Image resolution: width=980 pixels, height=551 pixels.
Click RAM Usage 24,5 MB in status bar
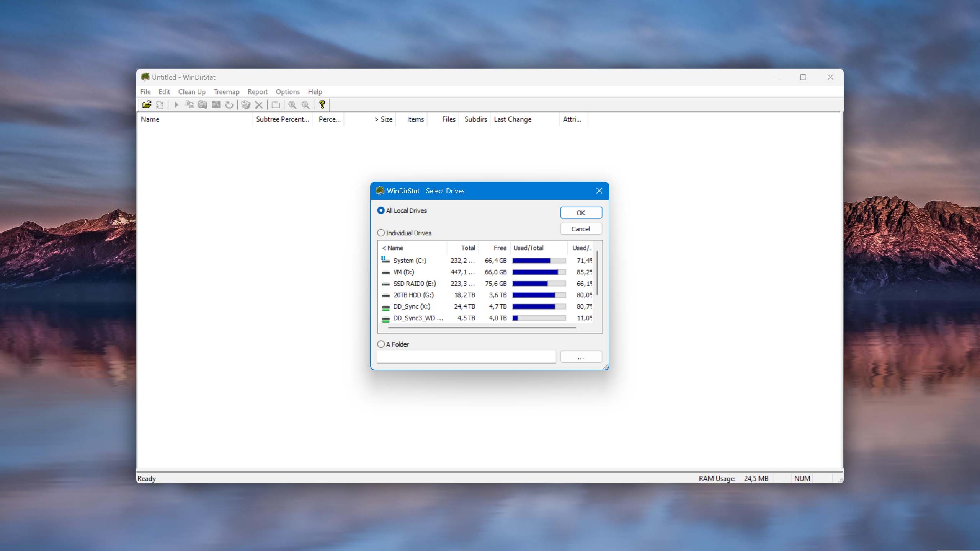tap(733, 478)
